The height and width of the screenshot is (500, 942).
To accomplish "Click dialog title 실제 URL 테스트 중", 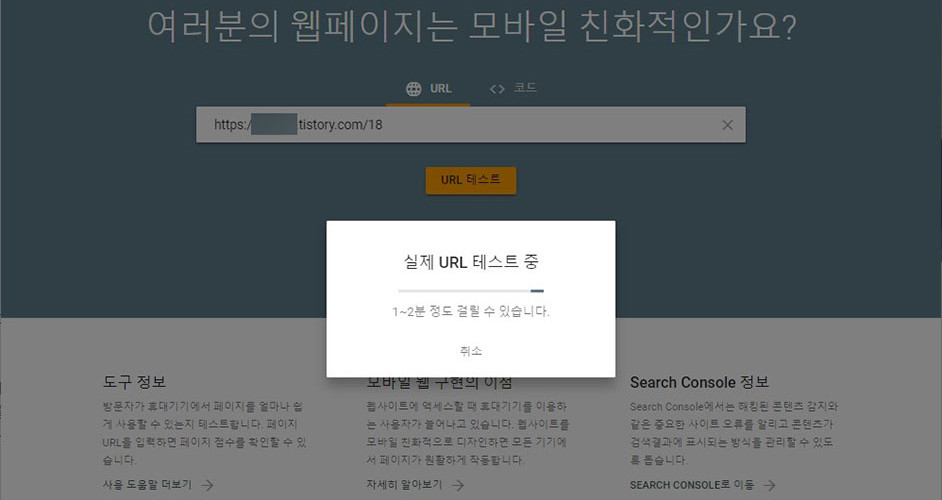I will [x=471, y=261].
